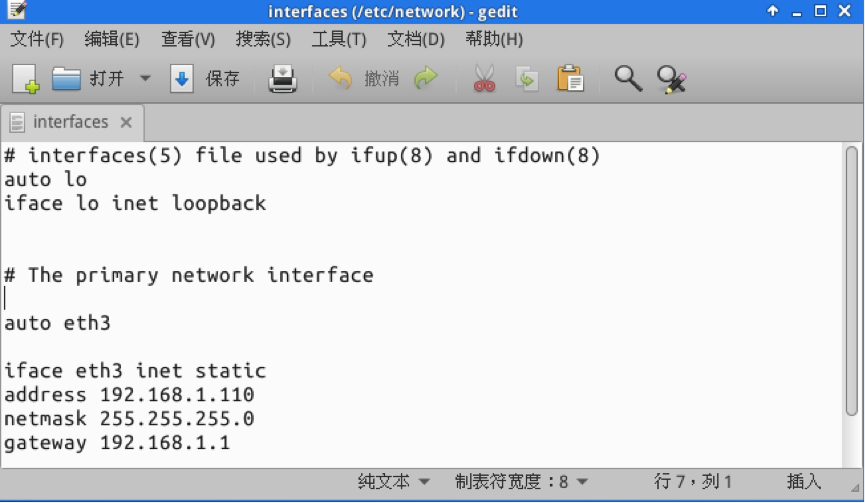Open the 制表符宽度 tab width dropdown
Viewport: 865px width, 503px height.
point(521,481)
